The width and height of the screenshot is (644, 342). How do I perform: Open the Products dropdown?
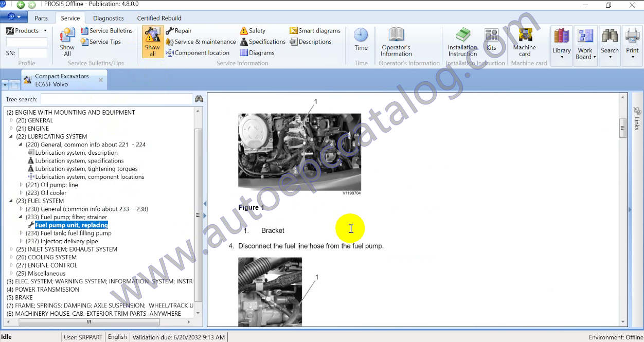[x=27, y=31]
